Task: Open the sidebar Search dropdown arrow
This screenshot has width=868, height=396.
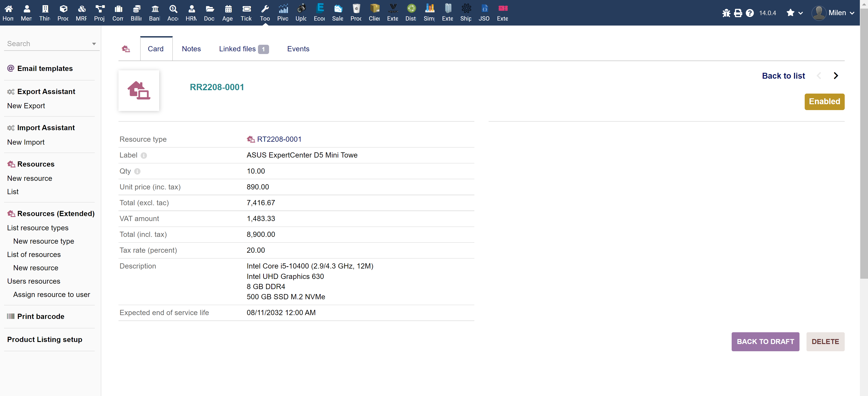Action: [94, 44]
